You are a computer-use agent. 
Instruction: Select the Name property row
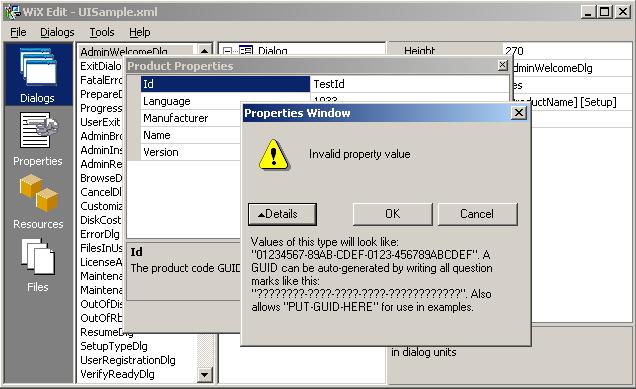(x=191, y=135)
